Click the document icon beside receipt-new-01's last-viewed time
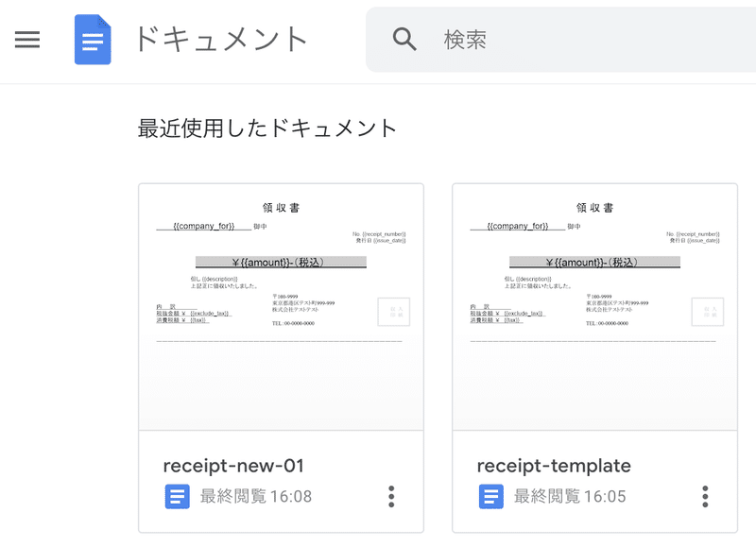The image size is (756, 547). pos(178,496)
